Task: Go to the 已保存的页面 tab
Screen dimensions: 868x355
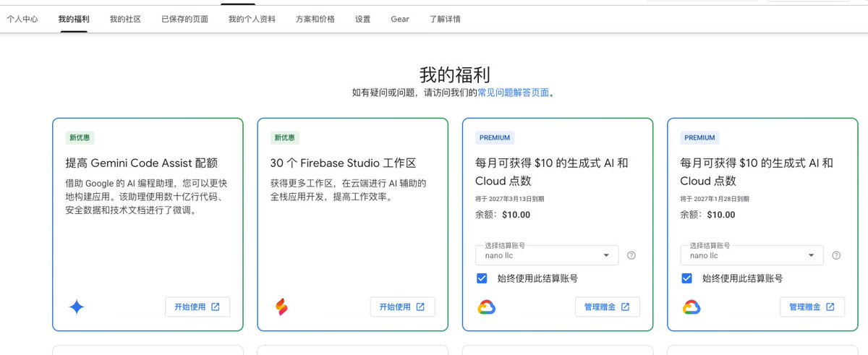Action: [x=184, y=20]
